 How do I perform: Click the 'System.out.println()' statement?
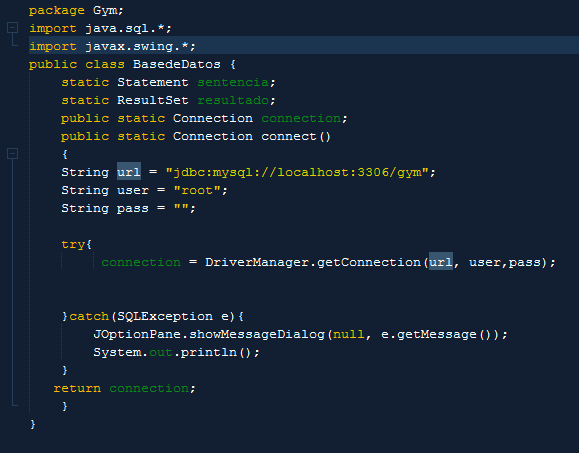coord(176,352)
